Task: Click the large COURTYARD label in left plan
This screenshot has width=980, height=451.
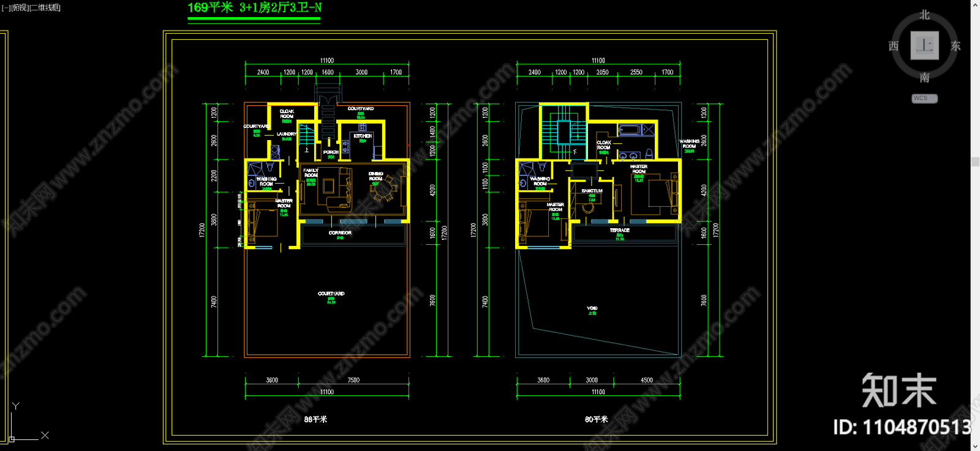Action: click(x=331, y=294)
